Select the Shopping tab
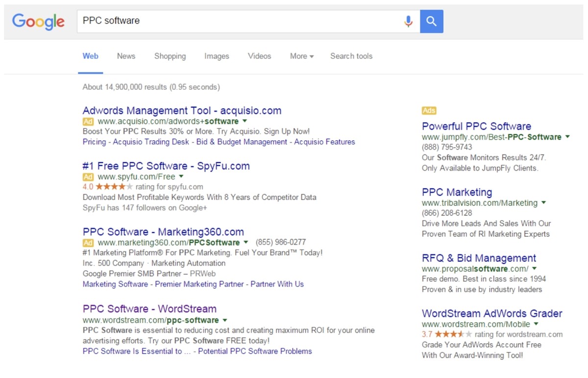Viewport: 588px width, 378px height. tap(170, 56)
